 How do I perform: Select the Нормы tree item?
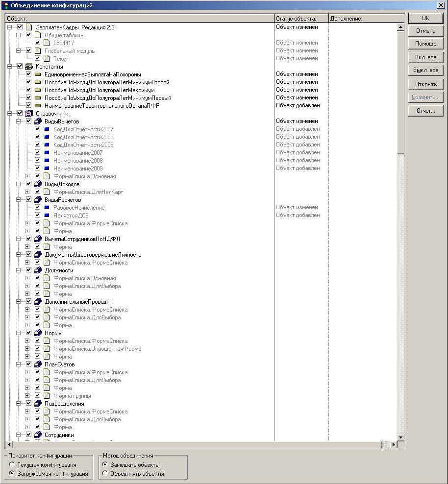53,333
